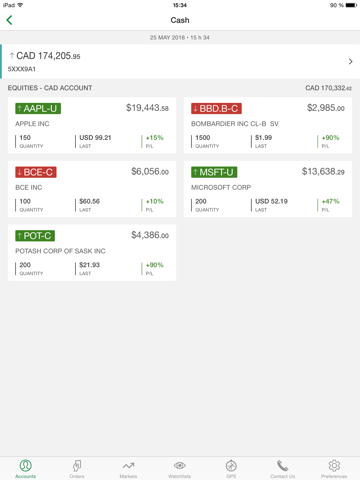Image resolution: width=360 pixels, height=480 pixels.
Task: Tap Bombardier last price $1.99
Action: click(264, 138)
